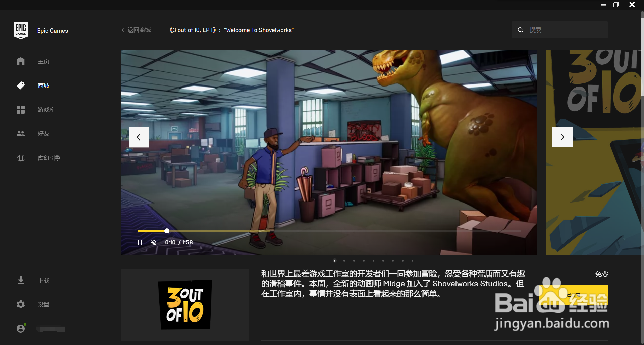Open the 主页 home section

point(43,61)
